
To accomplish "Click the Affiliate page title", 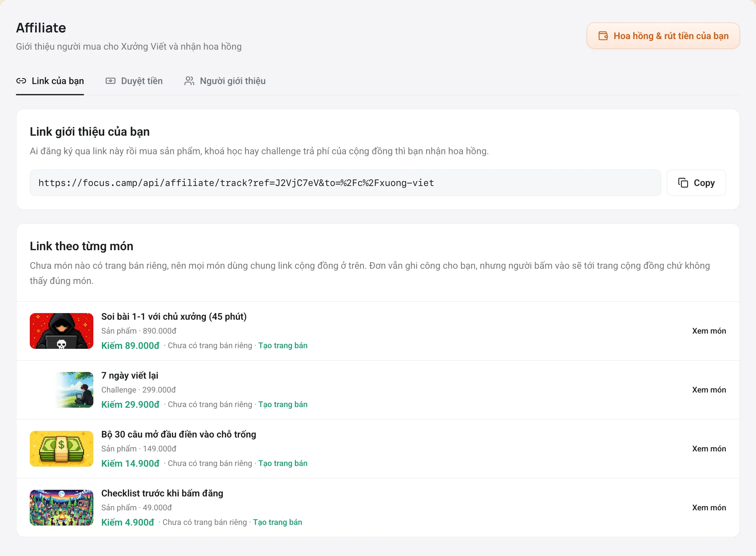I will (x=41, y=27).
